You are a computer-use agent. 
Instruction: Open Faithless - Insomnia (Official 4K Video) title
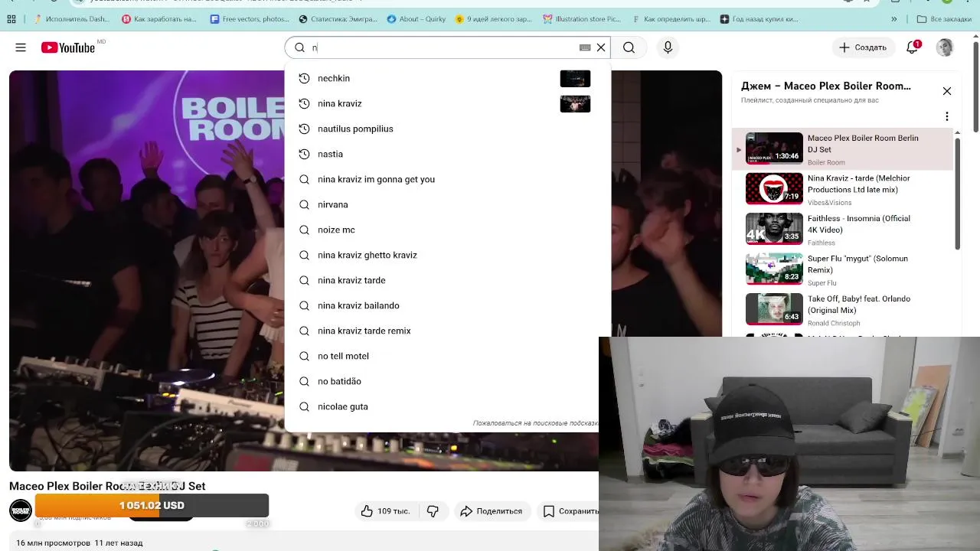(x=858, y=223)
